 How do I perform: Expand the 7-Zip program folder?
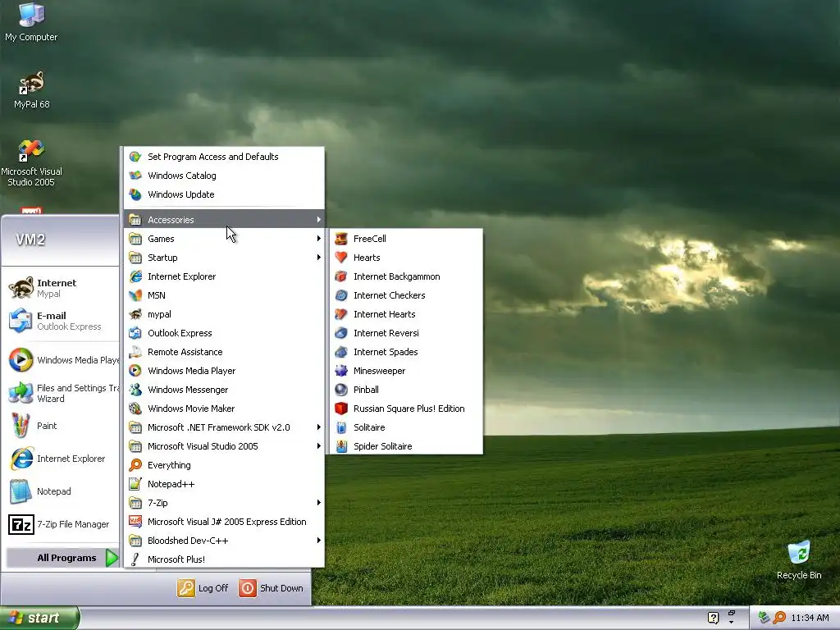pyautogui.click(x=224, y=503)
